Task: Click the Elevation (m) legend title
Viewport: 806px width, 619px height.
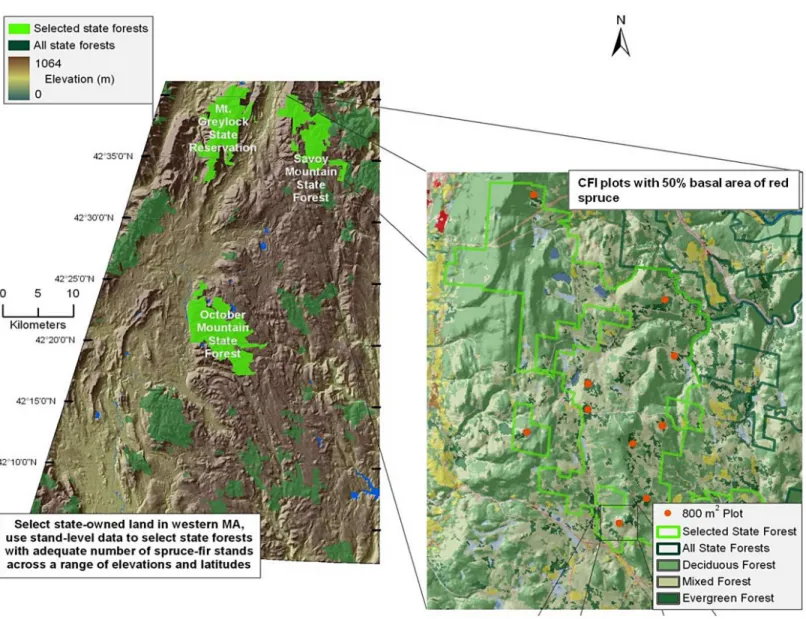Action: (x=80, y=79)
